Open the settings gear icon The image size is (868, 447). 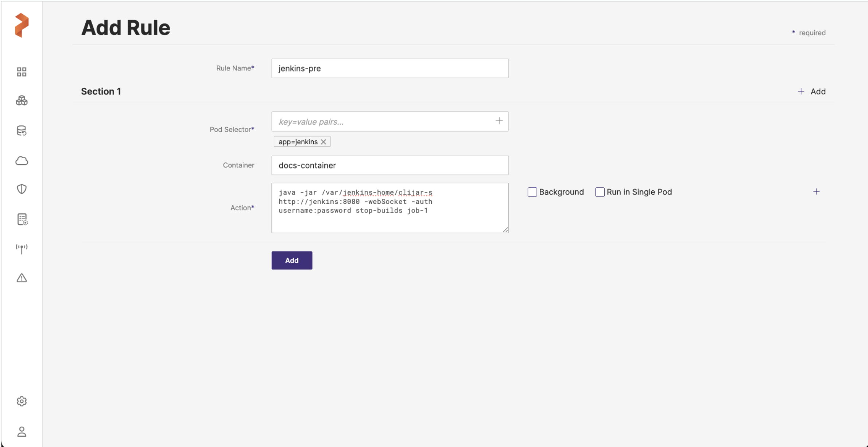coord(22,401)
